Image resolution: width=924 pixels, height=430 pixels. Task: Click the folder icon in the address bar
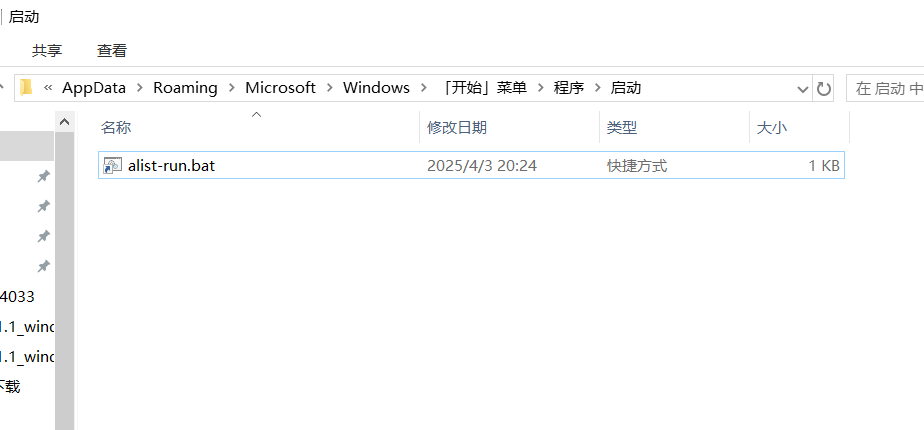27,87
